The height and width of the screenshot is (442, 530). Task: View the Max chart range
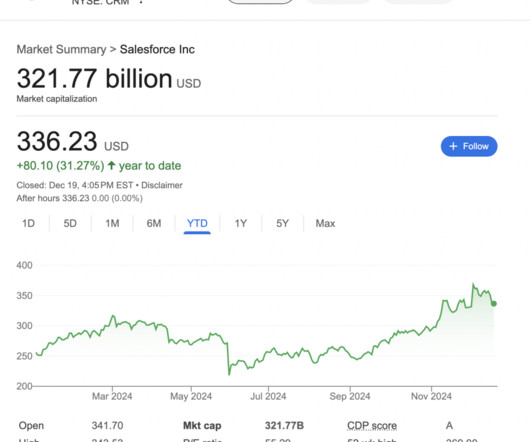(325, 223)
